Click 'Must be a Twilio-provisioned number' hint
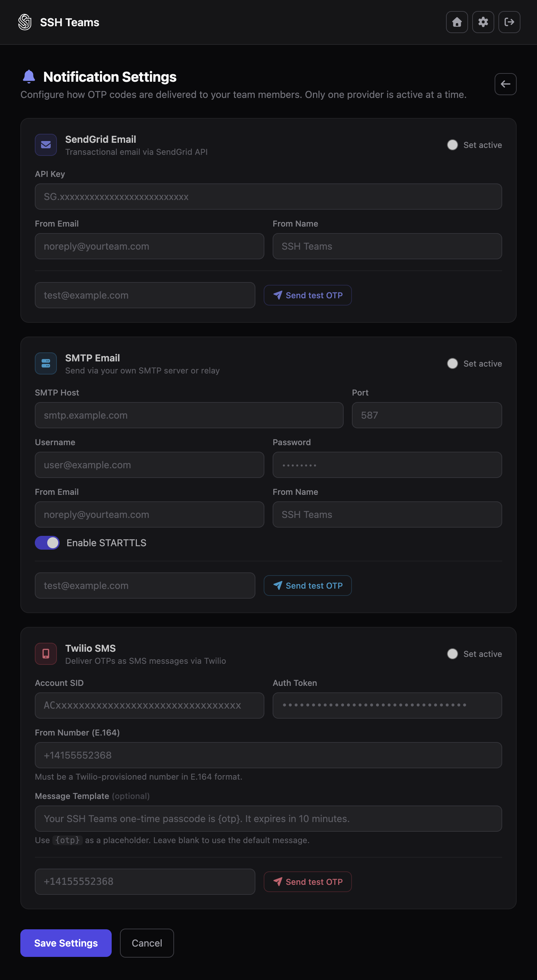Image resolution: width=537 pixels, height=980 pixels. click(x=139, y=777)
